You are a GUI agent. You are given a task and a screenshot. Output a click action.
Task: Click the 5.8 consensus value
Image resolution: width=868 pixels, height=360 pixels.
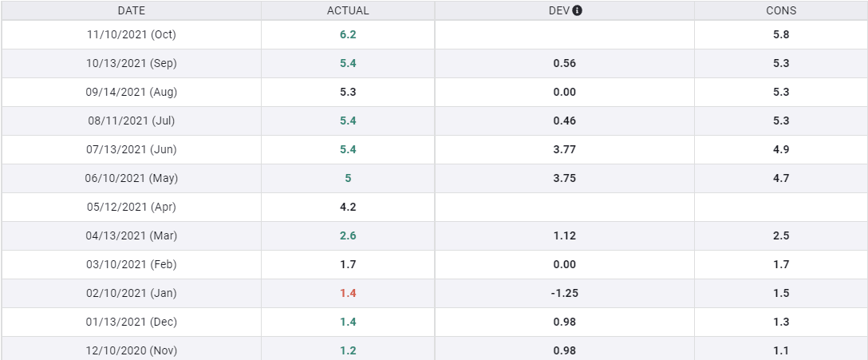(x=781, y=35)
